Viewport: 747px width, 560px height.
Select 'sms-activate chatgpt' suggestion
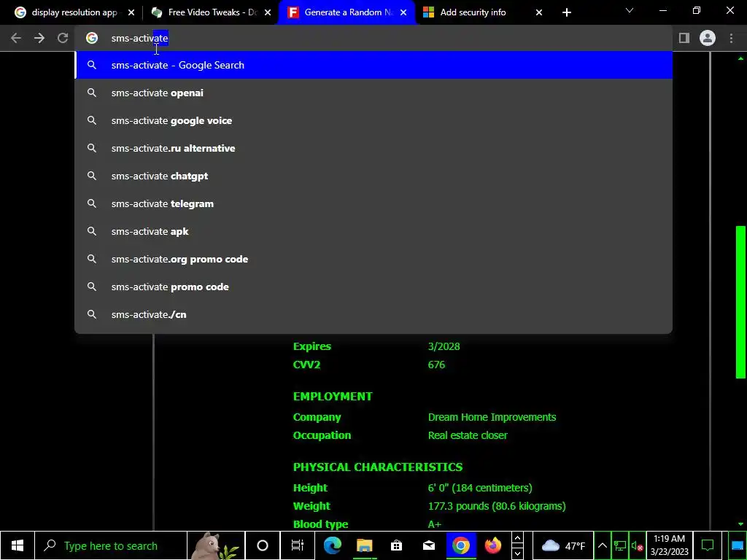point(373,176)
